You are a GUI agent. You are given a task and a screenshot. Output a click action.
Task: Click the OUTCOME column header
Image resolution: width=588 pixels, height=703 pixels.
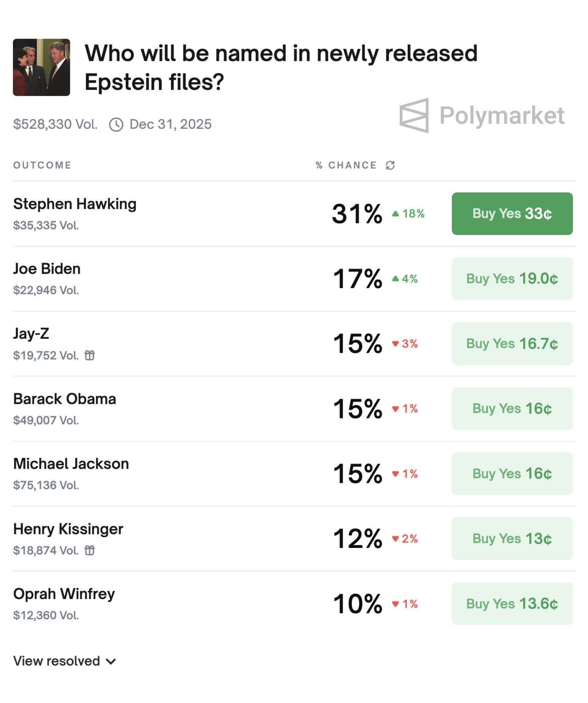tap(42, 165)
